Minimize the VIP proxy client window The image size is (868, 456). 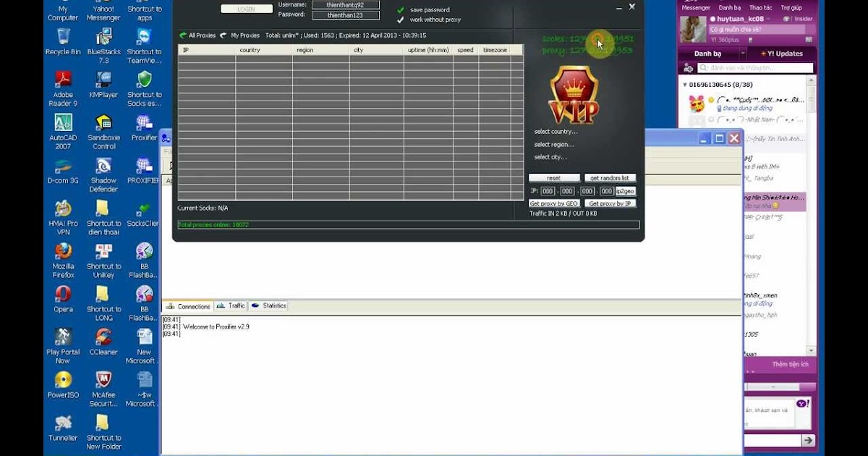tap(618, 7)
